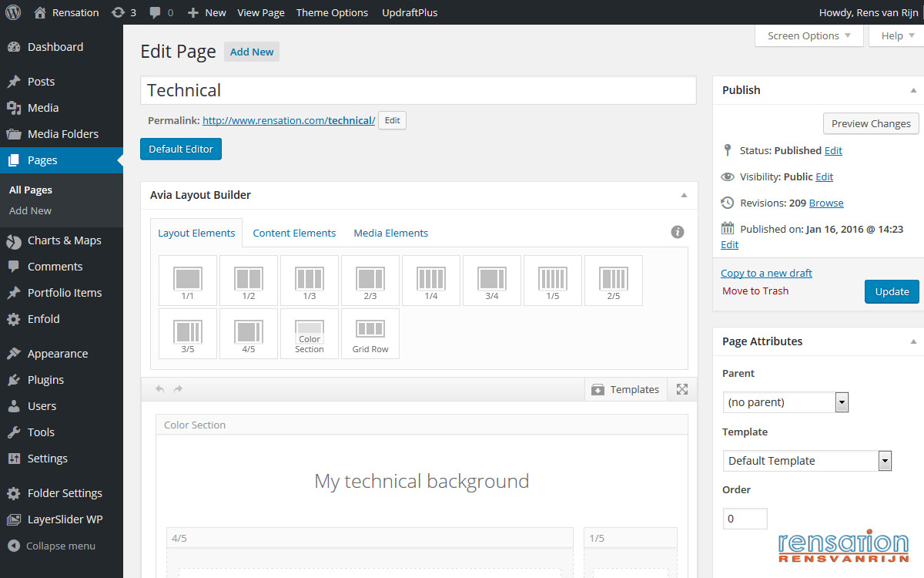This screenshot has width=924, height=578.
Task: Click the WordPress logo in admin bar
Action: tap(13, 12)
